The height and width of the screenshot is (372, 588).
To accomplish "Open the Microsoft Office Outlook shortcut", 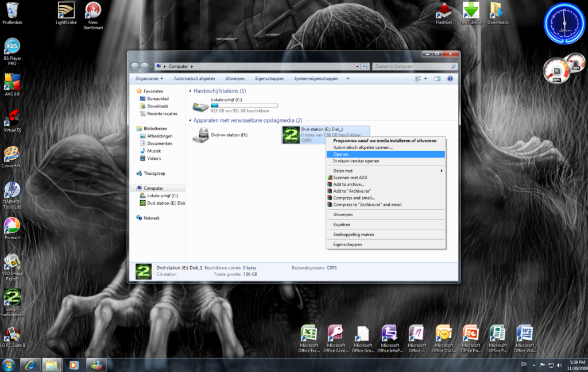I will [x=444, y=339].
